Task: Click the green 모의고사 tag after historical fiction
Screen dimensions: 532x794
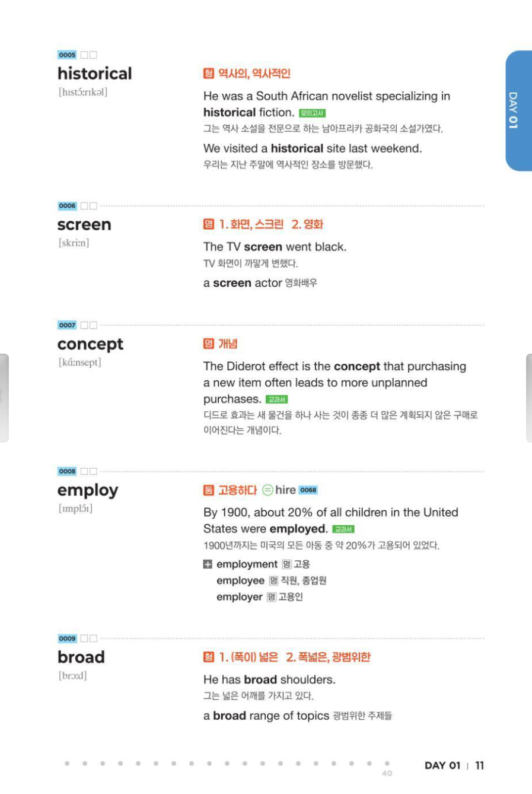Action: 313,113
